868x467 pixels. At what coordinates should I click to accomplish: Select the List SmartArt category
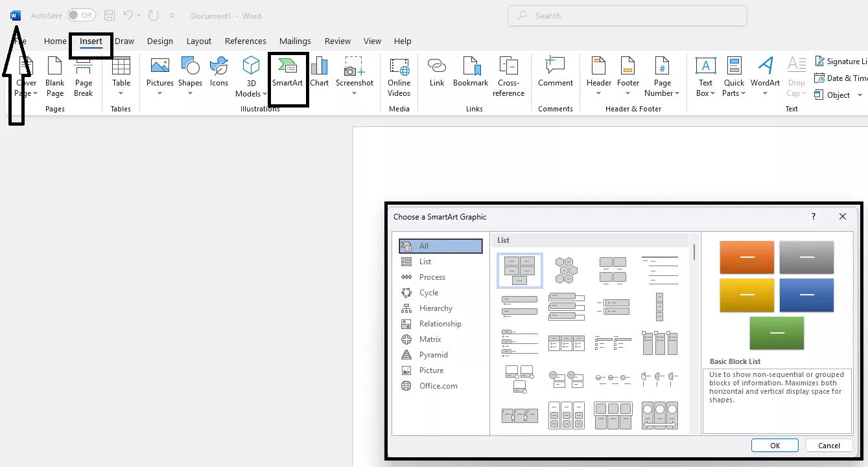(x=441, y=262)
